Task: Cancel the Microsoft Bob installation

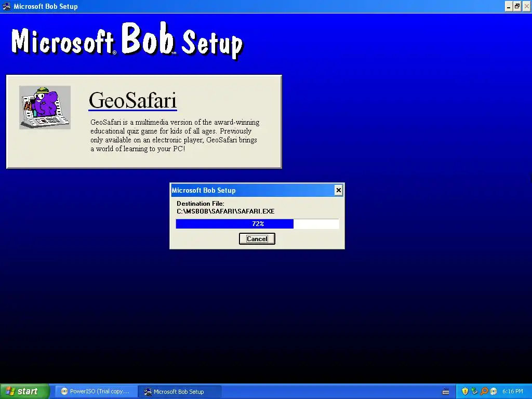Action: point(257,239)
